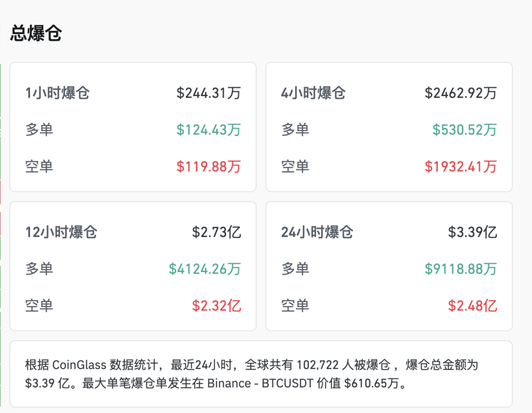Click the 空单 label in 24-hour card
Viewport: 532px width, 413px height.
[295, 306]
